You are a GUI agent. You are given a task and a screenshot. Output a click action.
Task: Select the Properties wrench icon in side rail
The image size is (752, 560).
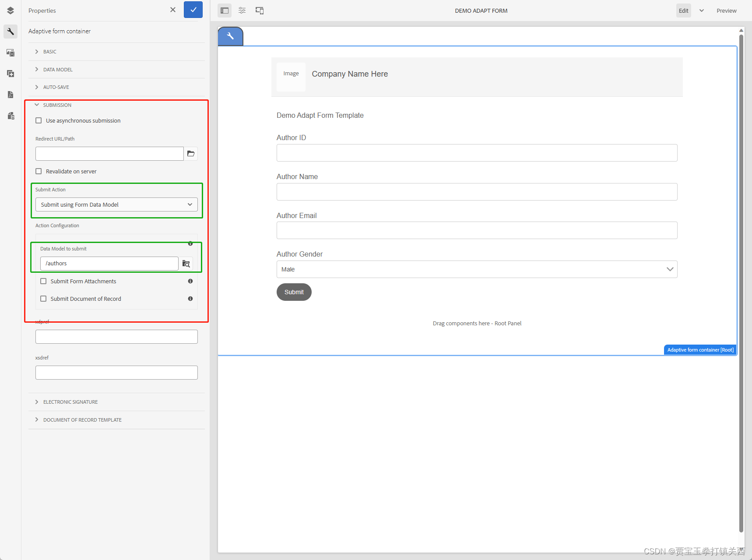(11, 32)
